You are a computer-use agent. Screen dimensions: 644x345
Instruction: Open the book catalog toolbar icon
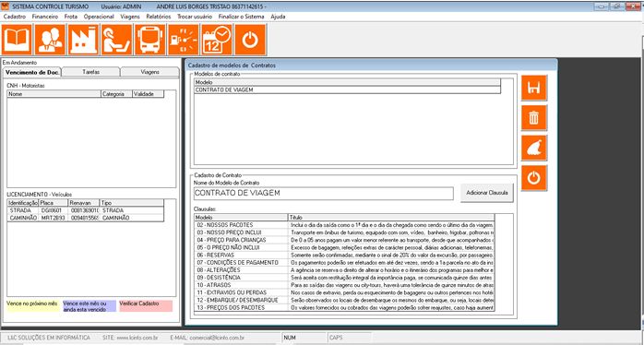pyautogui.click(x=17, y=40)
